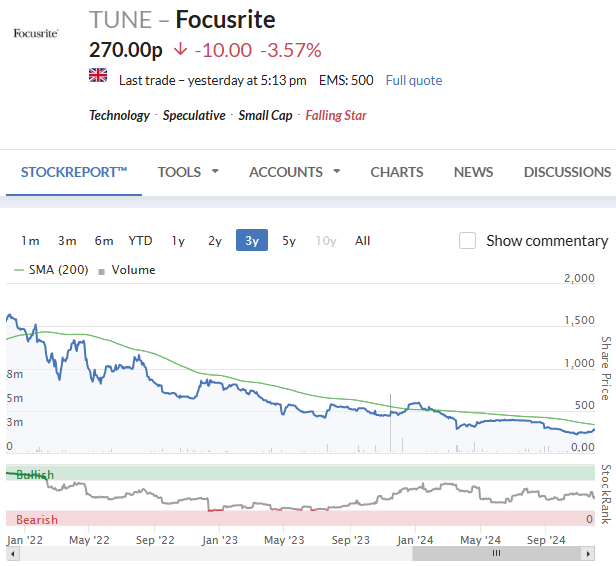
Task: Click the Sep '24 axis label
Action: tap(546, 540)
